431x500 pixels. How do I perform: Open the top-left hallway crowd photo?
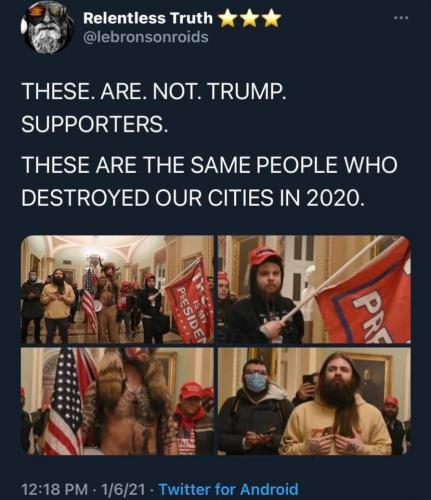(x=117, y=289)
